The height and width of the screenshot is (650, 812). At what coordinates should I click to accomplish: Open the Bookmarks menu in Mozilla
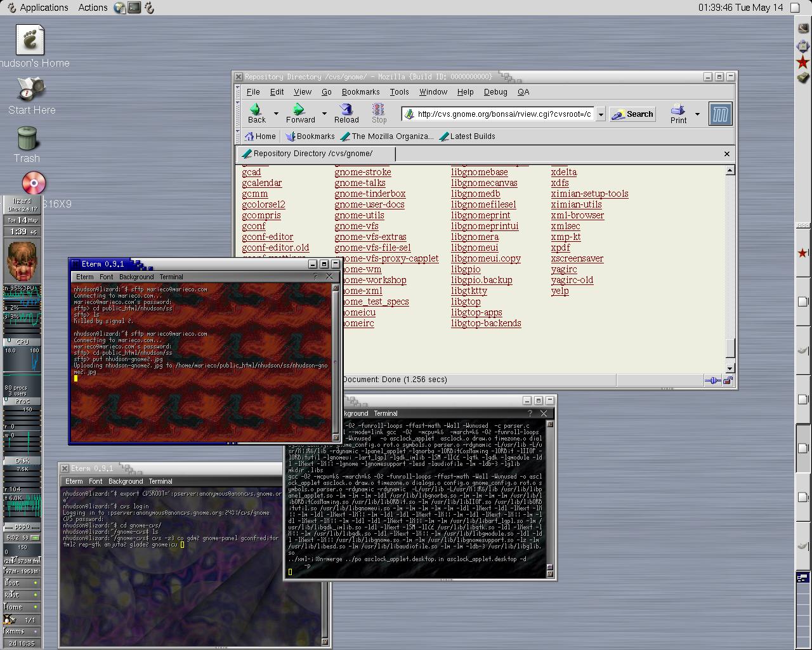[x=360, y=92]
